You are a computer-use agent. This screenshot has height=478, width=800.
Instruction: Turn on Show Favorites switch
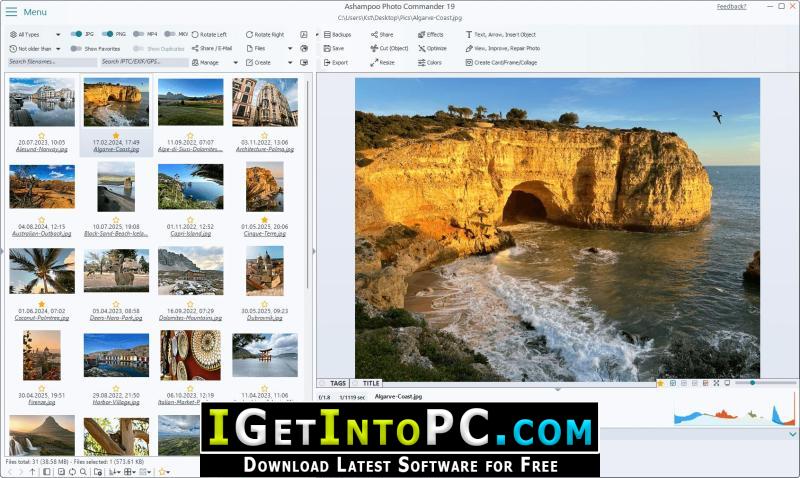76,48
